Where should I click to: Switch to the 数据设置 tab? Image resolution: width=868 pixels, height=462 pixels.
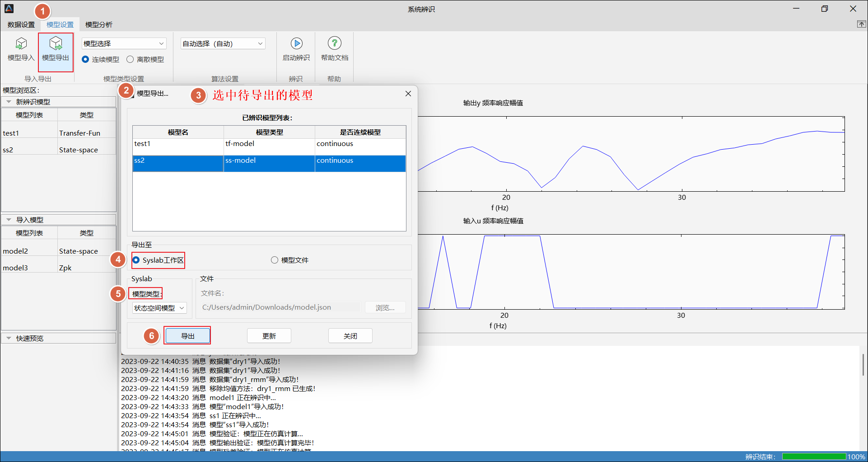[x=21, y=24]
